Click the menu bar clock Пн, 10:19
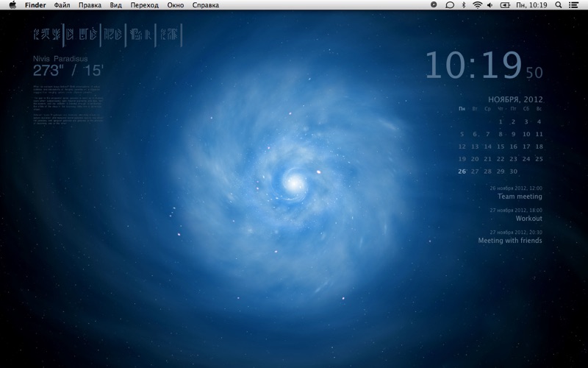The image size is (588, 368). coord(531,5)
